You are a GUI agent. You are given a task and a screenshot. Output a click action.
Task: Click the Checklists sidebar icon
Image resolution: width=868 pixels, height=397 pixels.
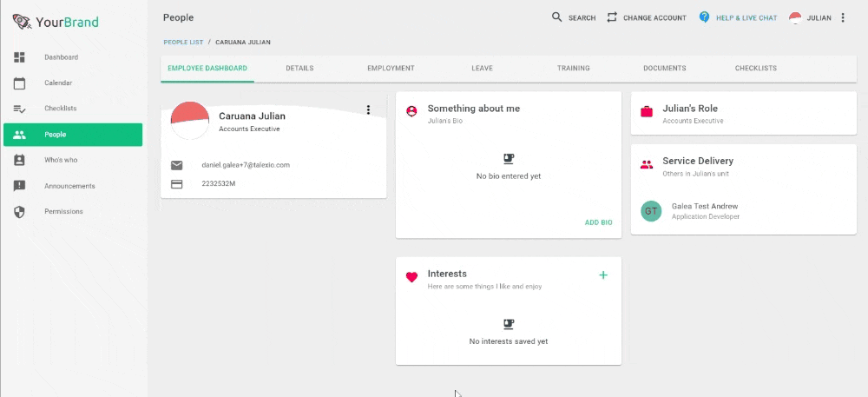pyautogui.click(x=19, y=109)
